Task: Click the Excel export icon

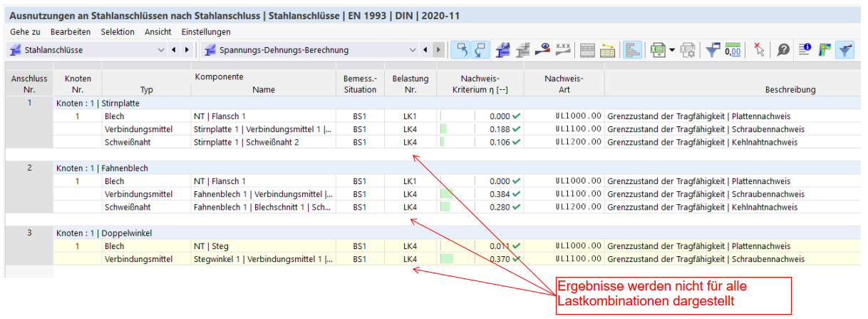Action: click(657, 50)
